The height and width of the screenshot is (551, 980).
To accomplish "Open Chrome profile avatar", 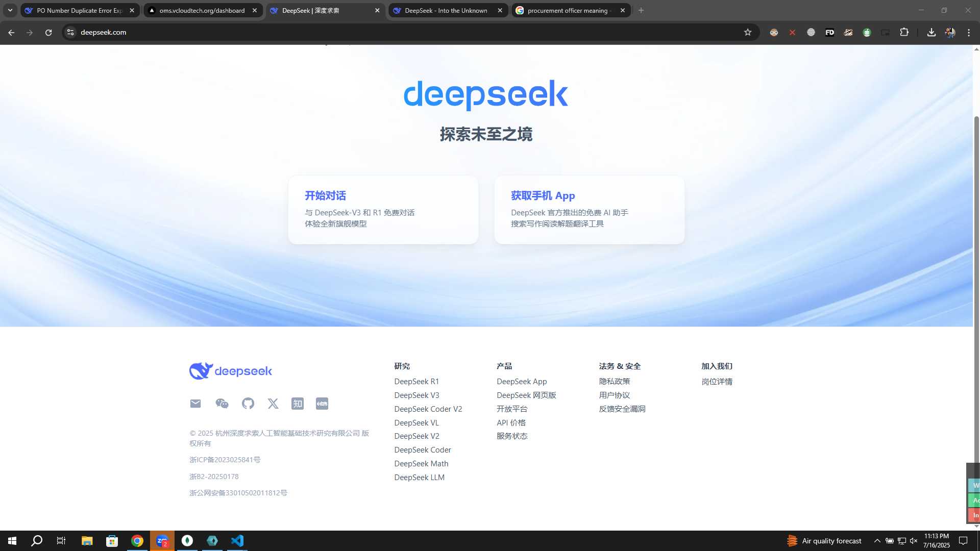I will click(x=950, y=32).
